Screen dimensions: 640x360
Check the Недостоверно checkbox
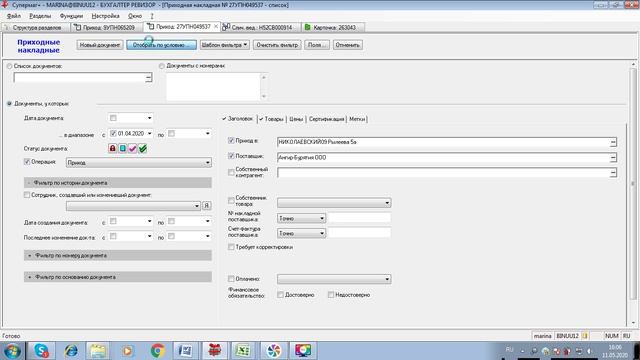(331, 295)
